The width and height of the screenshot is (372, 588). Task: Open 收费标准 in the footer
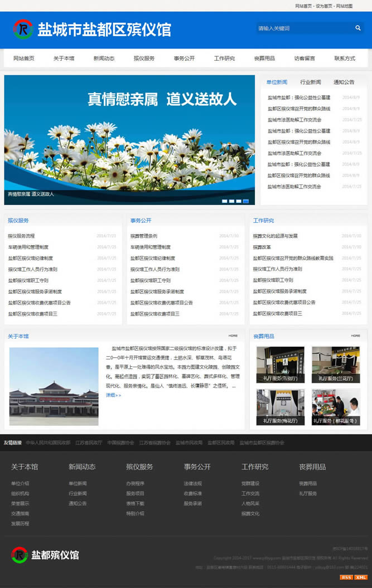(192, 493)
